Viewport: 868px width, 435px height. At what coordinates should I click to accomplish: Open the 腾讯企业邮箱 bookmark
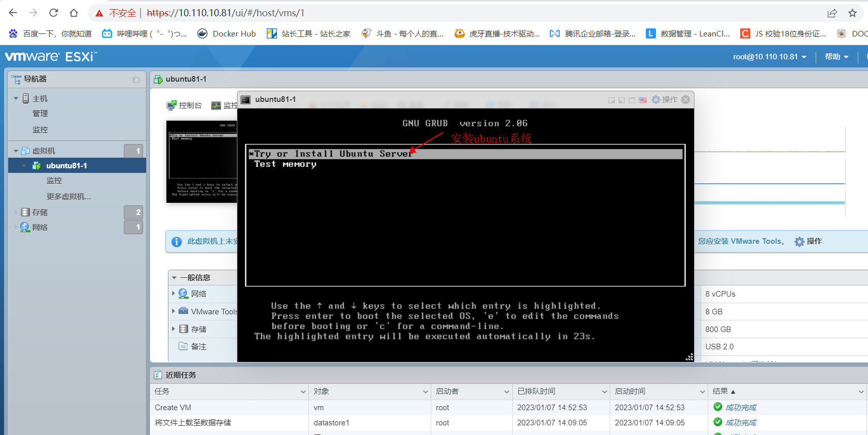(593, 33)
